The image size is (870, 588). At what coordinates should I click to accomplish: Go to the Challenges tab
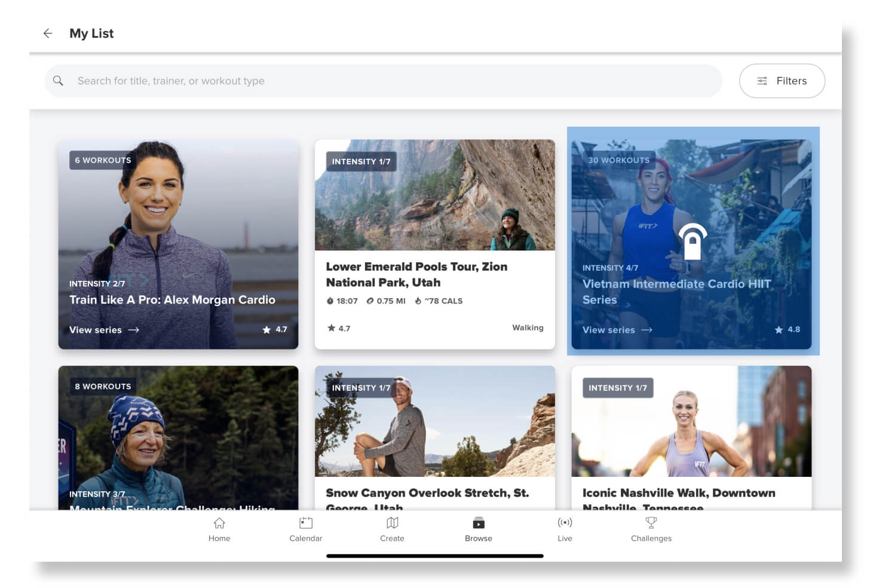click(651, 529)
